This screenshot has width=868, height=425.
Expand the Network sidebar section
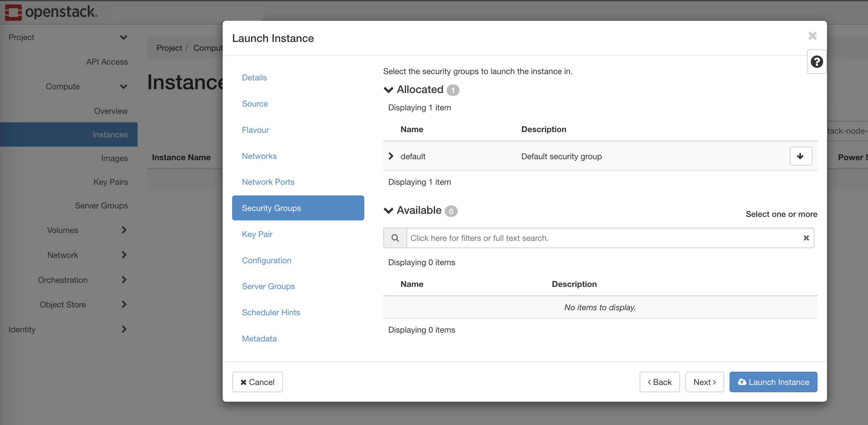pos(124,255)
